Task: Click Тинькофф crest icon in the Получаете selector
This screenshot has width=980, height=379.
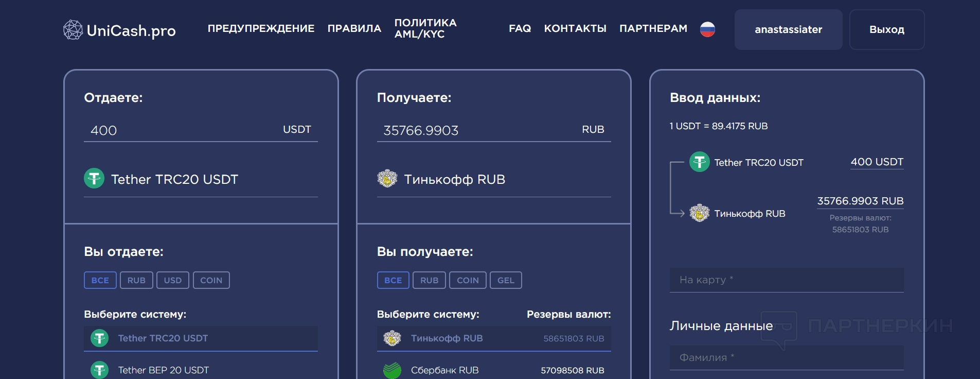Action: (387, 179)
